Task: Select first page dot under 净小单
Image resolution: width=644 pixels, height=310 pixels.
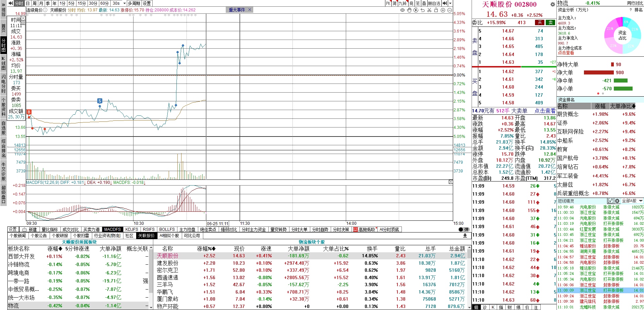Action: 598,94
